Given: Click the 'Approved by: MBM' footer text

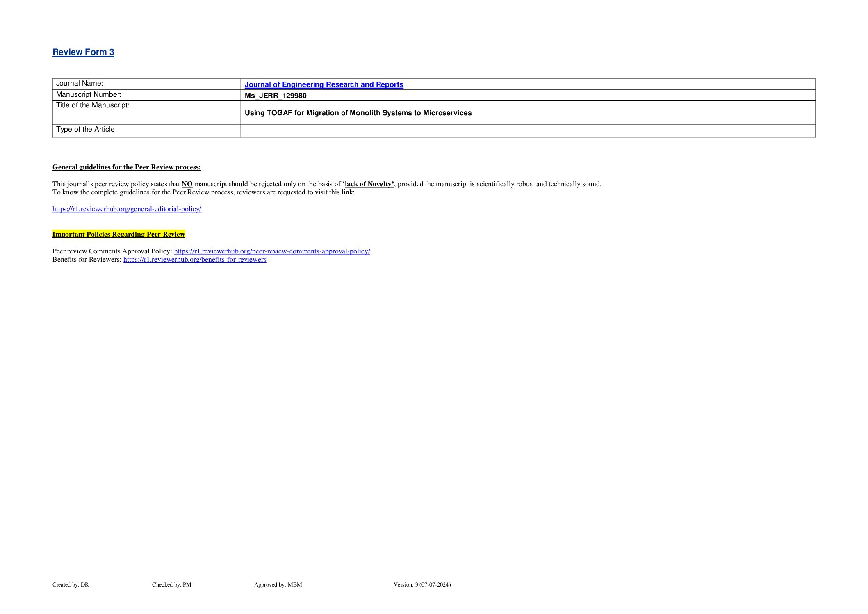Looking at the screenshot, I should point(278,584).
